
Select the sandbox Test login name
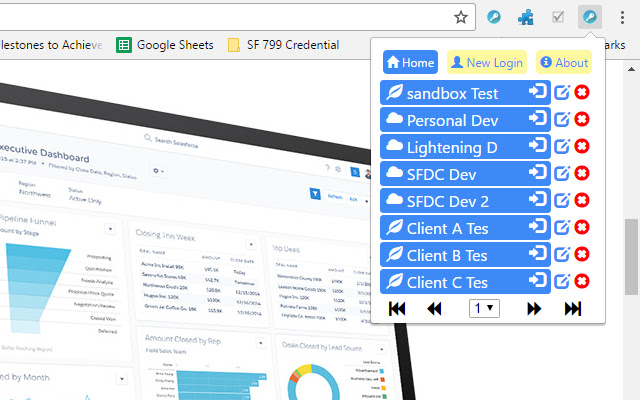[452, 94]
